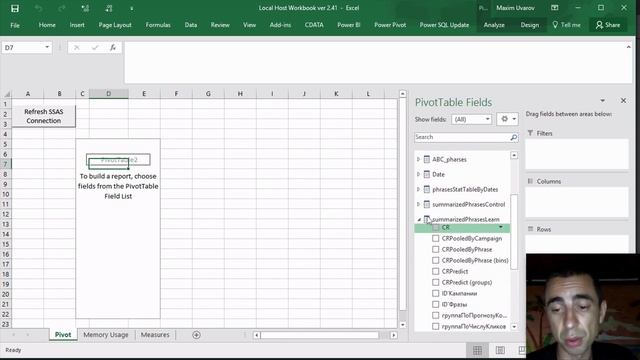Screen dimensions: 640x360
Task: Switch to the Memory Usage sheet
Action: click(x=106, y=335)
